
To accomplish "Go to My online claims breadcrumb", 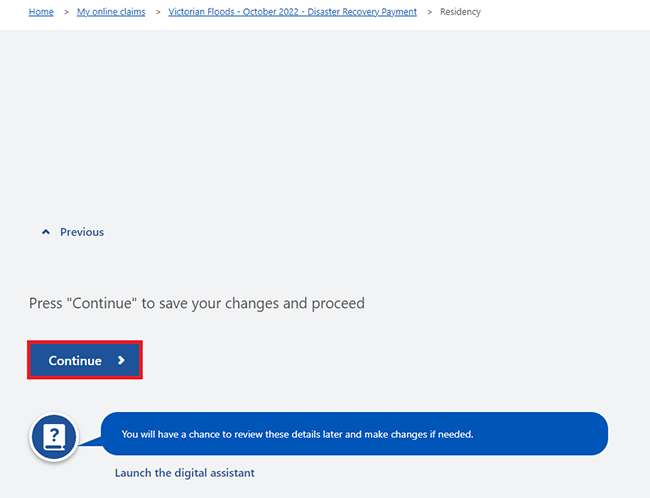I will (x=111, y=12).
